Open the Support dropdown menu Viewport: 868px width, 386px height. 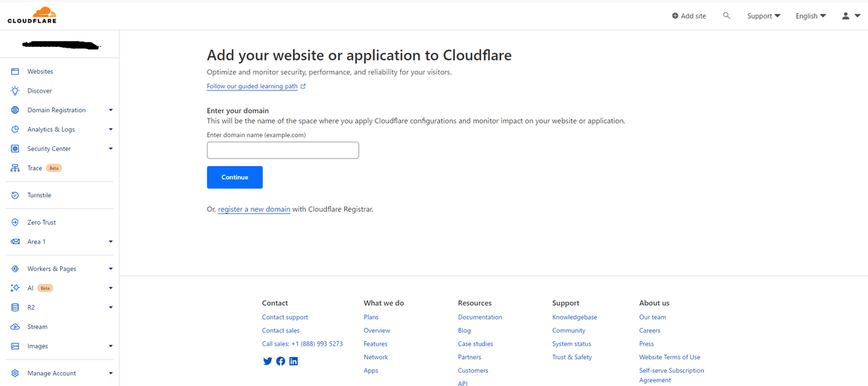point(764,16)
